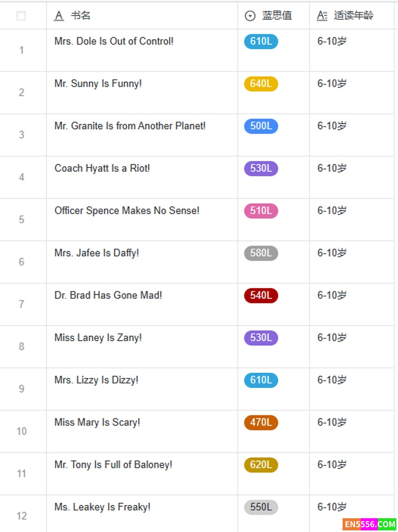Click the single-select icon beside 蓝思值

pyautogui.click(x=250, y=16)
